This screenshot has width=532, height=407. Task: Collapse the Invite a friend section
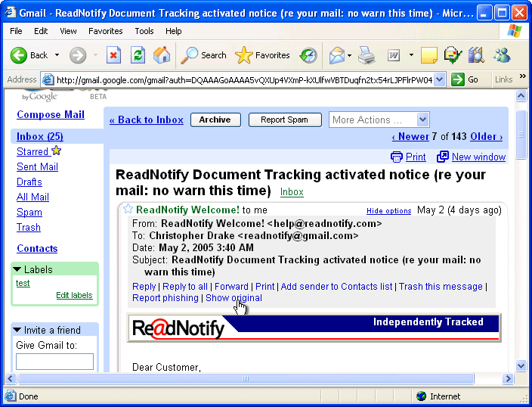17,330
